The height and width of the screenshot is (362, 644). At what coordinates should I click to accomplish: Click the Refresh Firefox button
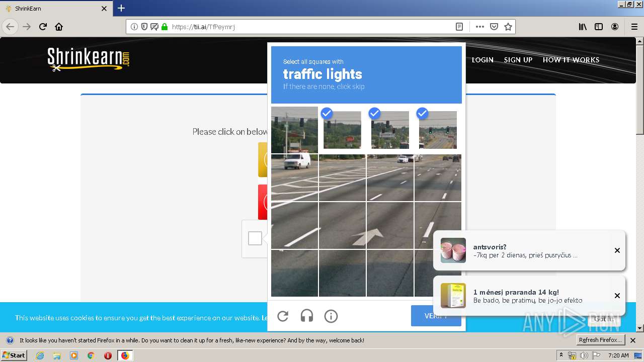[x=601, y=340]
